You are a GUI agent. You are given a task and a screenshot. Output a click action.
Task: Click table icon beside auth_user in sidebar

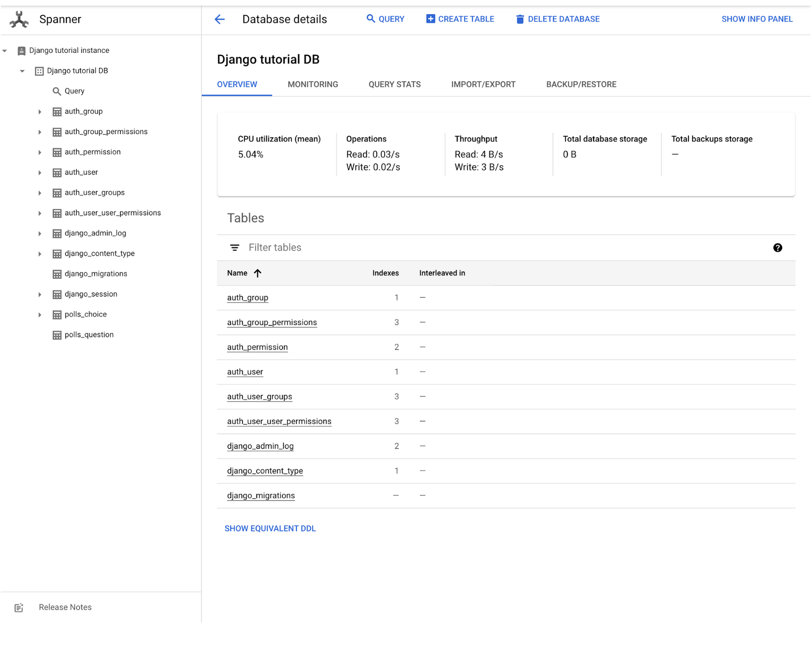click(57, 173)
